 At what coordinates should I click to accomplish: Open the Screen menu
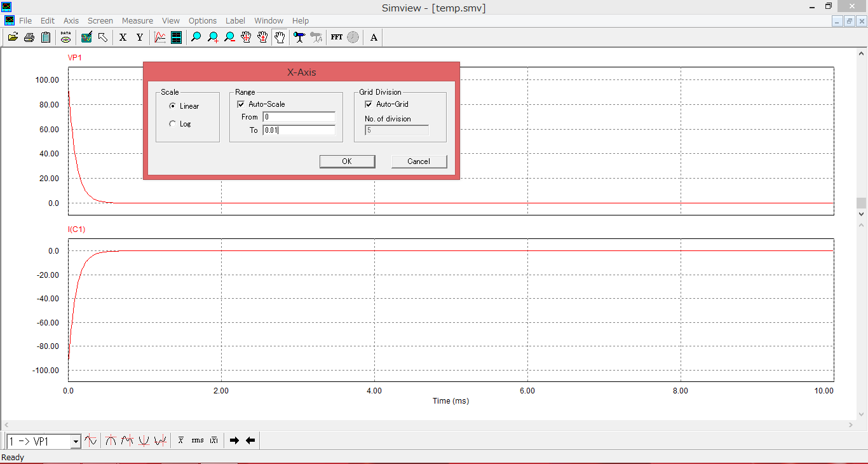pyautogui.click(x=100, y=20)
